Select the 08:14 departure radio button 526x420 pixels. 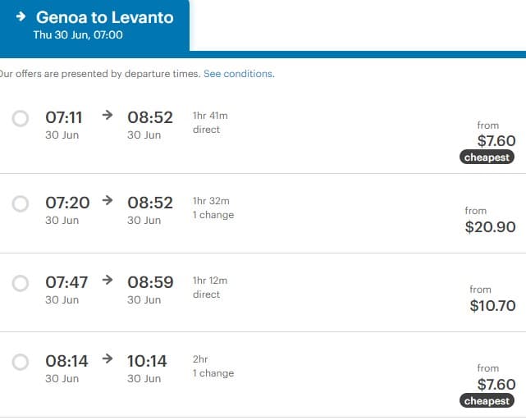point(21,362)
